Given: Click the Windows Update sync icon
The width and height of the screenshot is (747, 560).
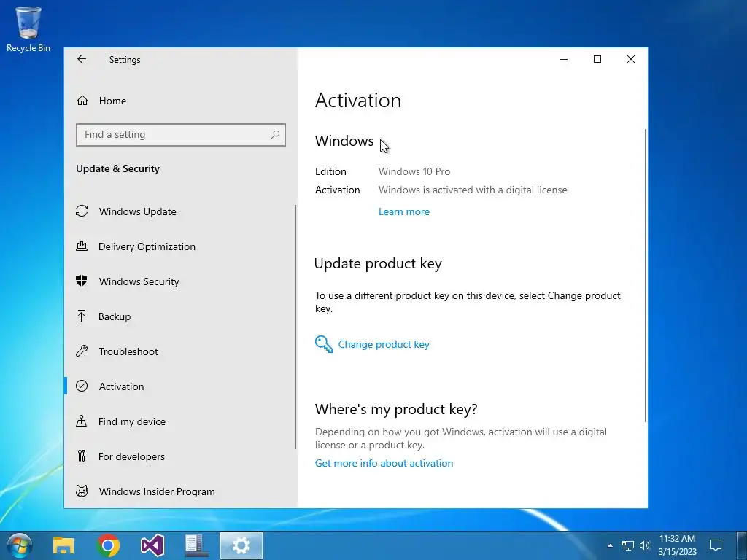Looking at the screenshot, I should [82, 211].
